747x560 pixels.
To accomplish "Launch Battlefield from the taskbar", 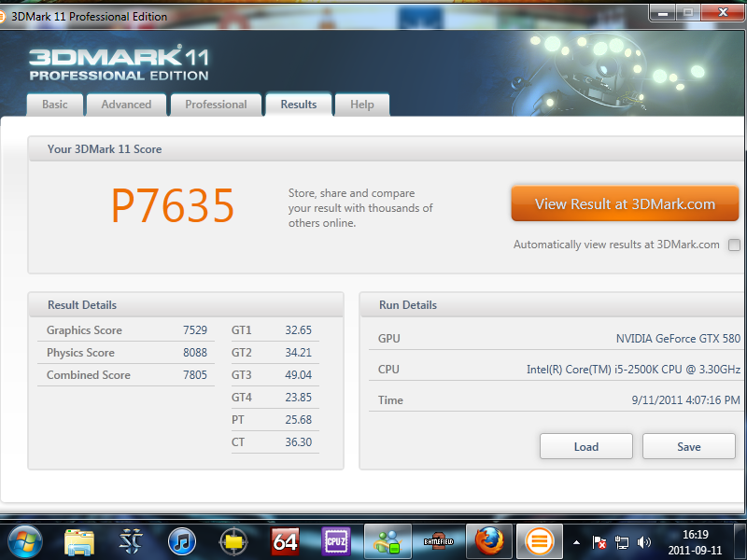I will (x=438, y=541).
